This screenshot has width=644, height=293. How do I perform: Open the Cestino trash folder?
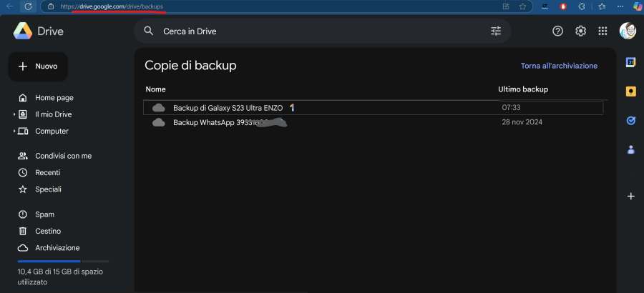pos(47,232)
